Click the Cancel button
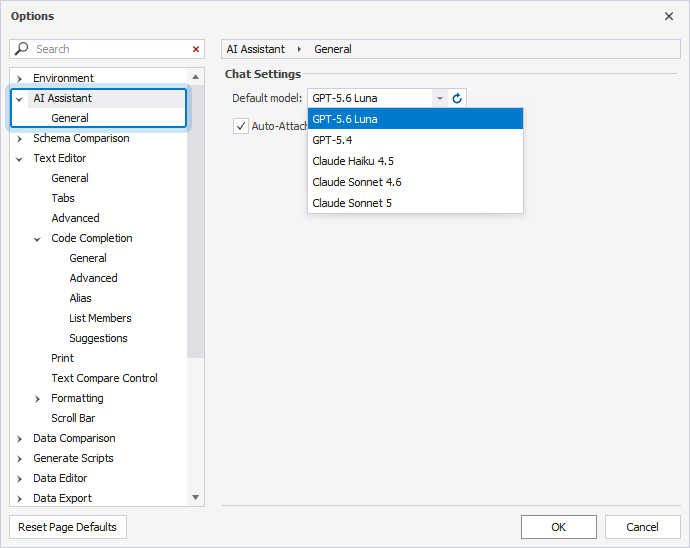Image resolution: width=690 pixels, height=548 pixels. tap(642, 527)
